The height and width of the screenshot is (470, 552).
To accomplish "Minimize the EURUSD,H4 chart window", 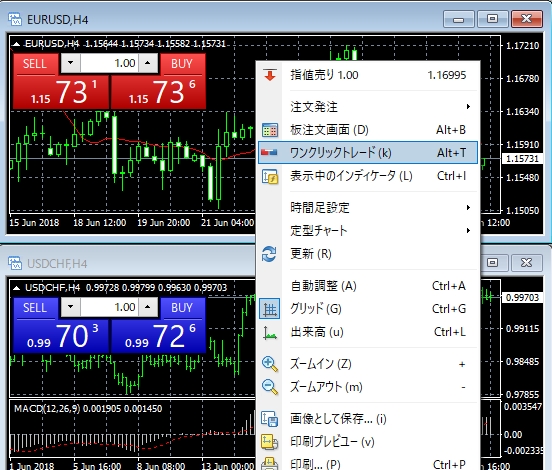I will (x=458, y=19).
